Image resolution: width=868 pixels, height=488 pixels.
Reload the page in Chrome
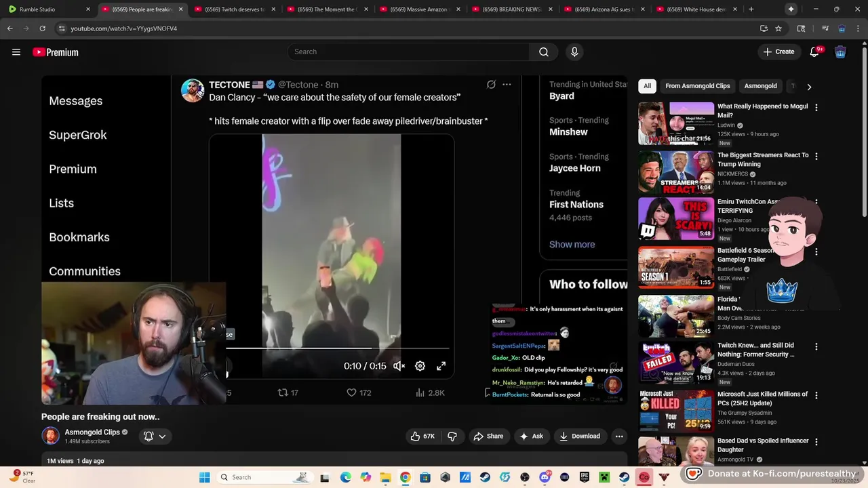pyautogui.click(x=42, y=28)
